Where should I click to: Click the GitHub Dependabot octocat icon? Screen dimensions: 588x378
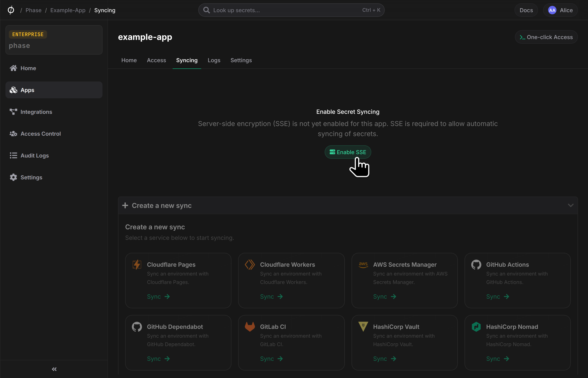[137, 327]
